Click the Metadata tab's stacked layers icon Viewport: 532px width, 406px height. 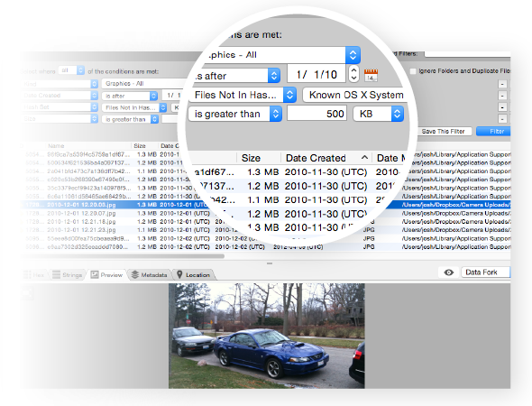pos(135,274)
